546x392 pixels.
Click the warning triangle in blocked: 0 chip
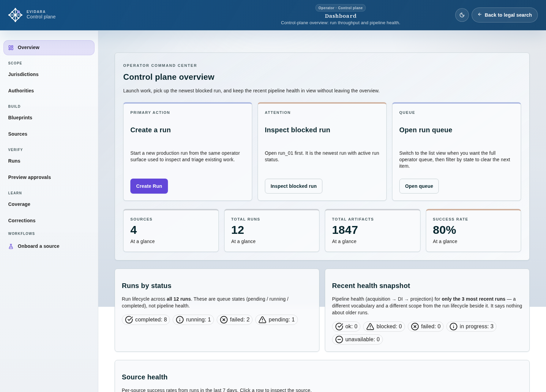coord(370,327)
